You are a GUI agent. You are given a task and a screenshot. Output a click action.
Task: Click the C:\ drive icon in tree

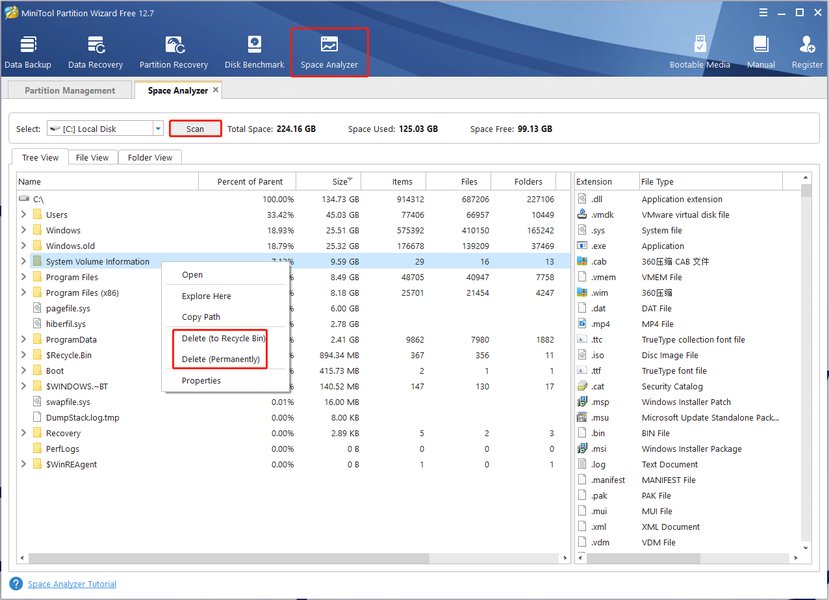coord(24,199)
